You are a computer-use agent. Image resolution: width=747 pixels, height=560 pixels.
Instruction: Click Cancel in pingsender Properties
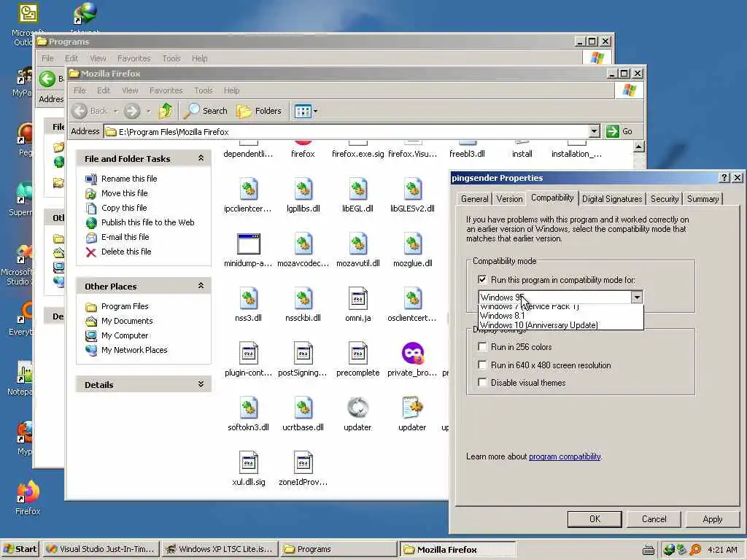click(654, 519)
